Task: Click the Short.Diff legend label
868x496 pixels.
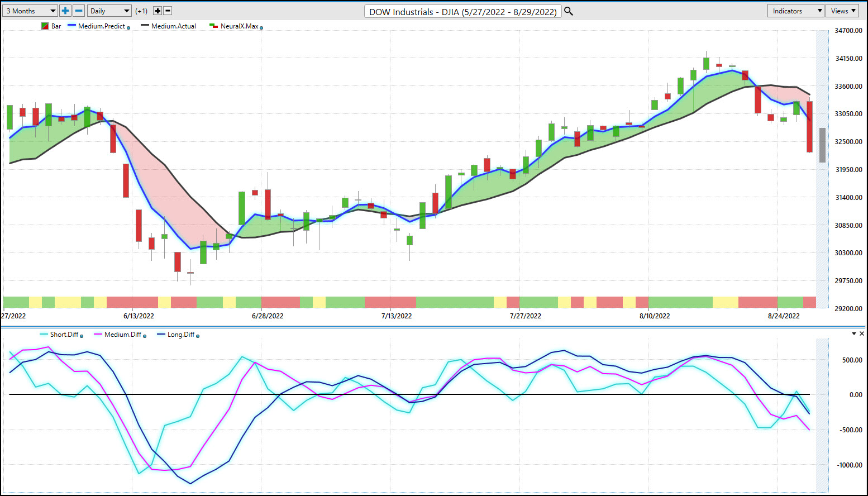Action: 64,335
